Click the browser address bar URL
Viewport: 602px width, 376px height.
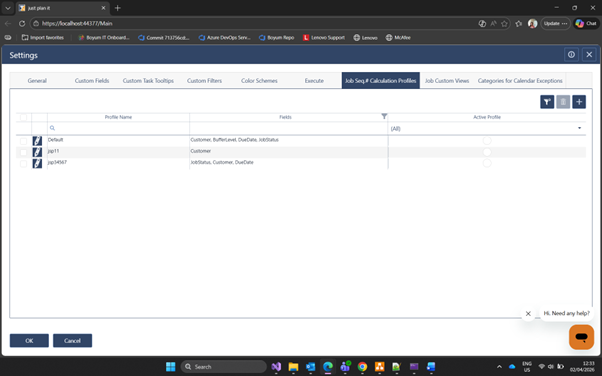pos(77,23)
